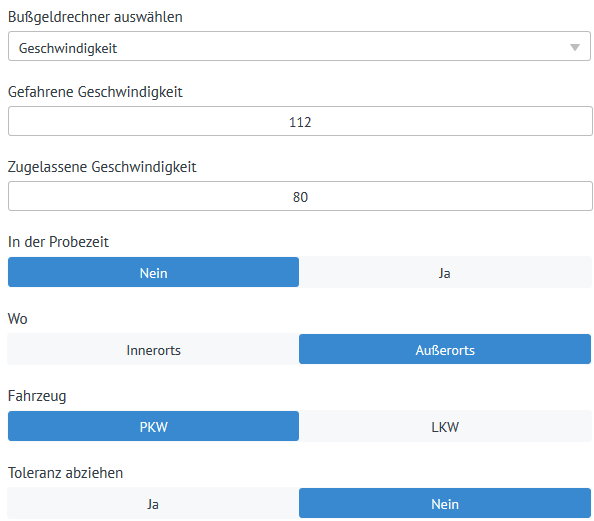The image size is (594, 521).
Task: Focus the Gefahrene Geschwindigkeit field showing 112
Action: click(300, 121)
